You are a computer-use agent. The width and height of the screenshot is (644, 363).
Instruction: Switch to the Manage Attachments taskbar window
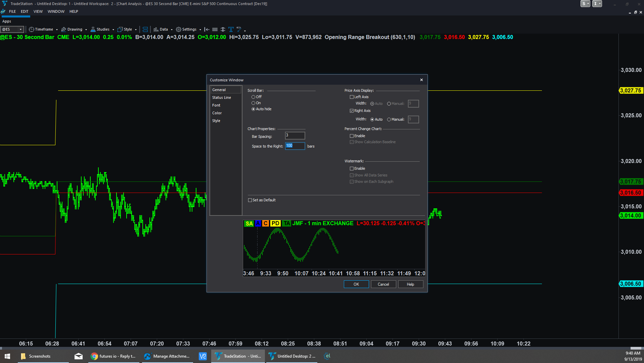pos(167,356)
